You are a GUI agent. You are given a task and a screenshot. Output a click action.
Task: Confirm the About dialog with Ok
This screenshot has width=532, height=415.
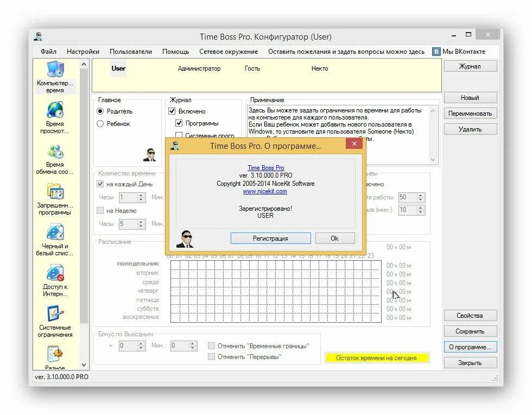[334, 238]
